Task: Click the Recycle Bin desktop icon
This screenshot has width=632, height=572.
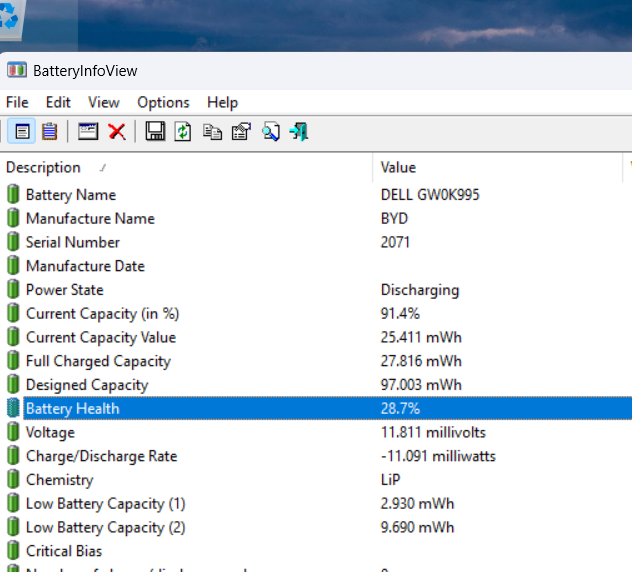Action: pyautogui.click(x=10, y=18)
